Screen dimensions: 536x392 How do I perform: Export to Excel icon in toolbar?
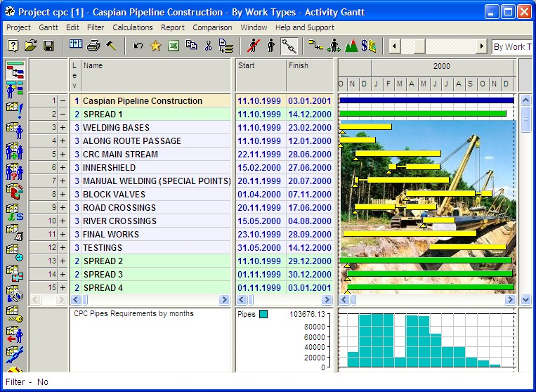click(x=174, y=46)
